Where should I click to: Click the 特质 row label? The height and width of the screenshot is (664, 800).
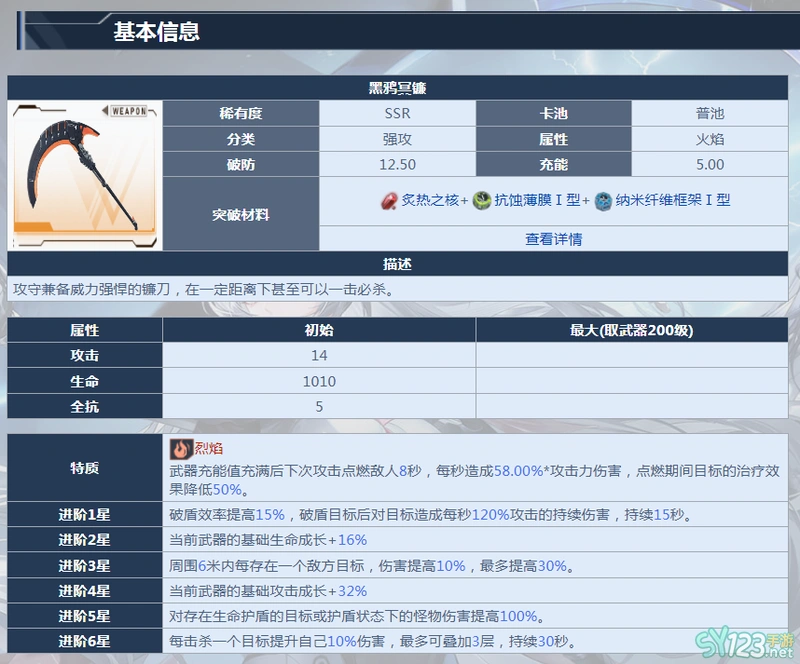[85, 468]
